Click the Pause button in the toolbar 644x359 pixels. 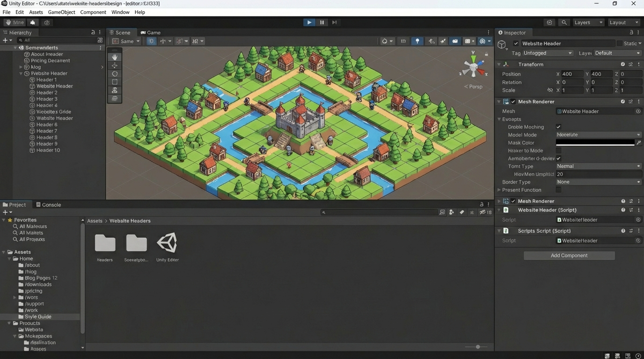(x=322, y=22)
